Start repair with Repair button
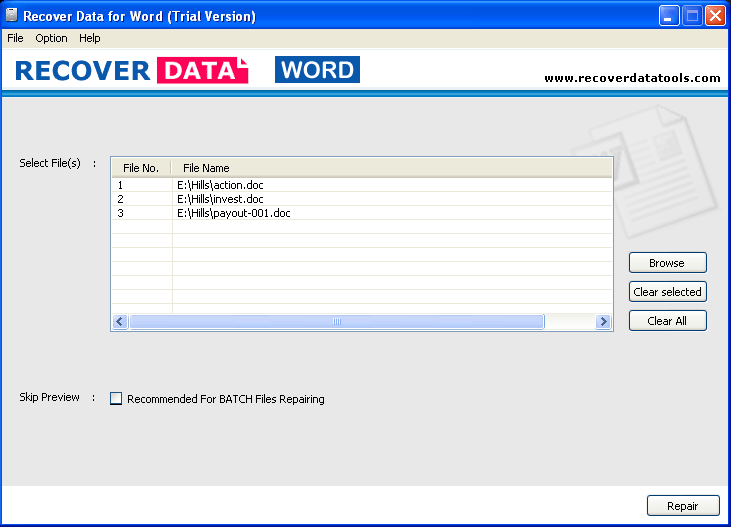731x527 pixels. point(683,506)
